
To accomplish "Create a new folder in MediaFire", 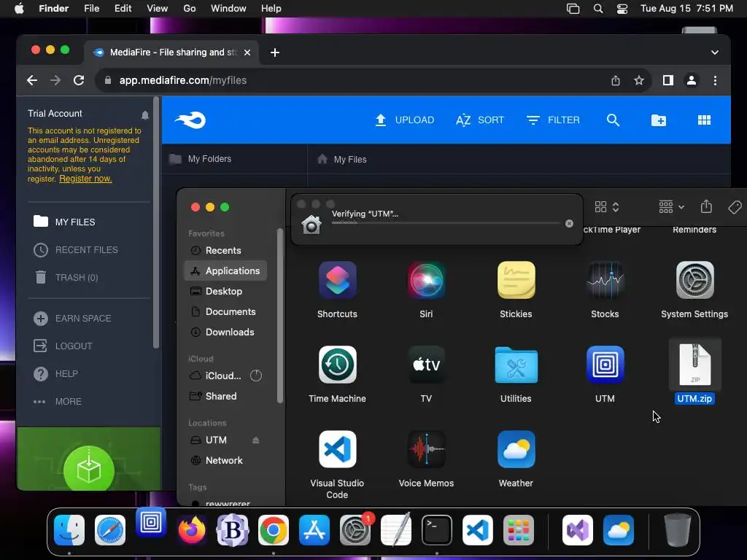I will tap(659, 120).
